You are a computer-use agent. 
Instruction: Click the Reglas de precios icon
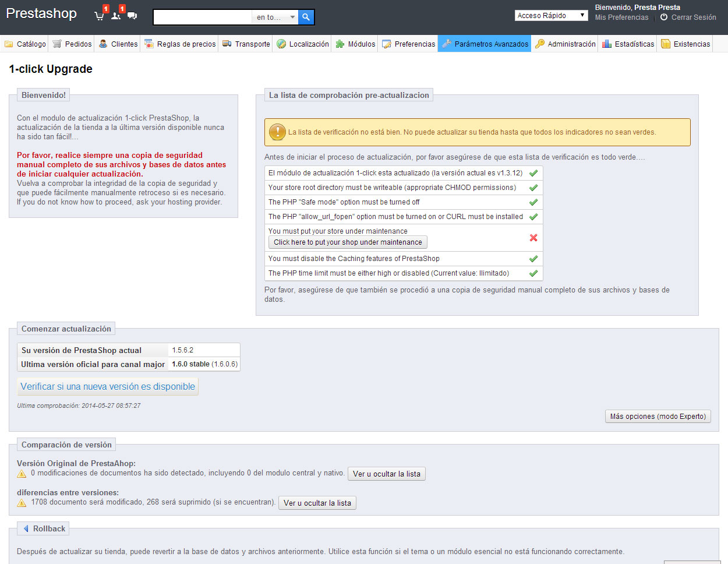point(149,44)
